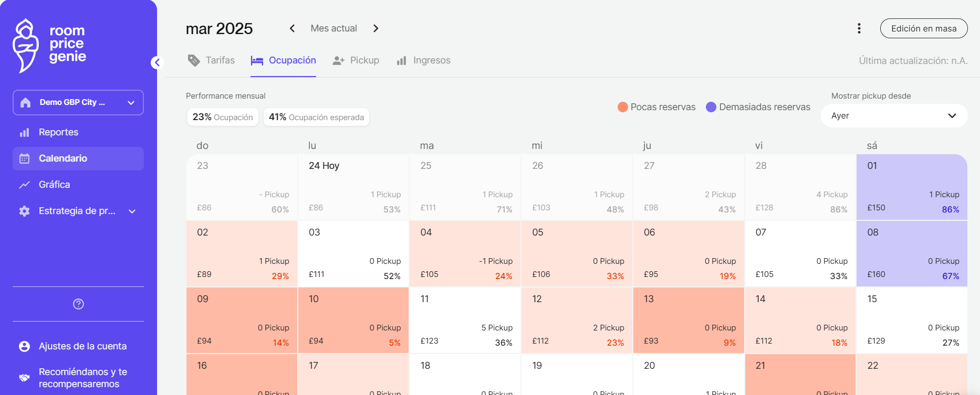Click the Edición en masa button
Viewport: 980px width, 395px height.
click(924, 28)
